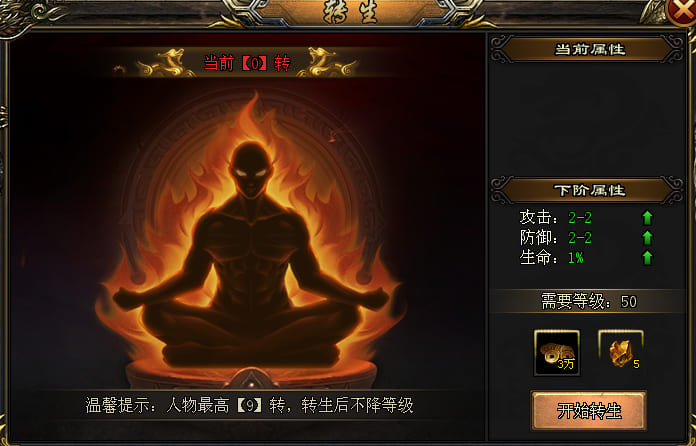Image resolution: width=696 pixels, height=446 pixels.
Task: Select the gold coins 3万 cost item
Action: pos(557,352)
